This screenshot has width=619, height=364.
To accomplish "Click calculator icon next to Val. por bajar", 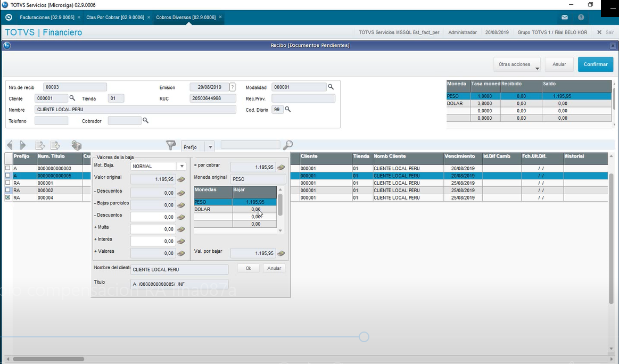I will click(281, 253).
